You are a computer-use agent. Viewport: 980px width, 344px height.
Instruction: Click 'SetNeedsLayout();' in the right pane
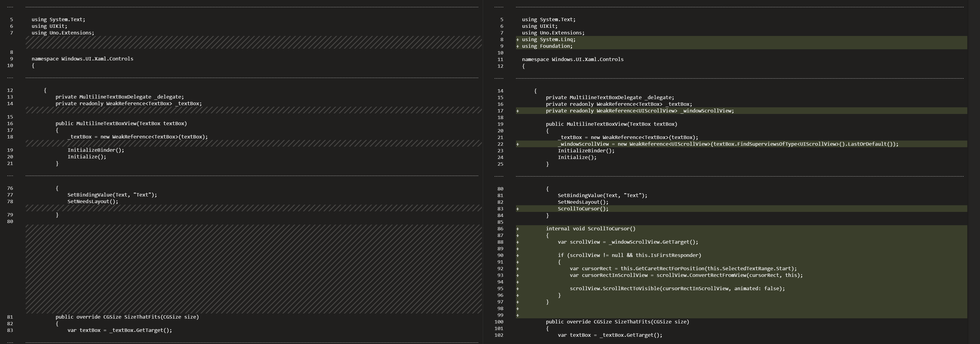click(583, 202)
